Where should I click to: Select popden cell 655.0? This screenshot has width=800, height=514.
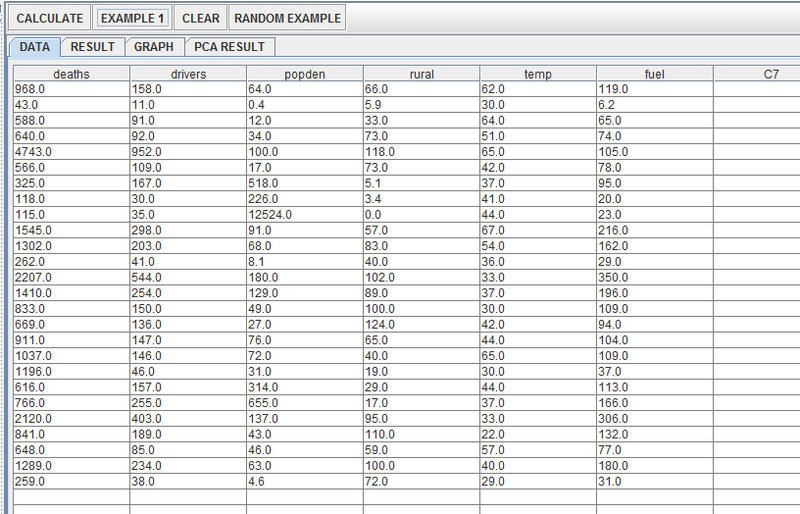[x=305, y=403]
